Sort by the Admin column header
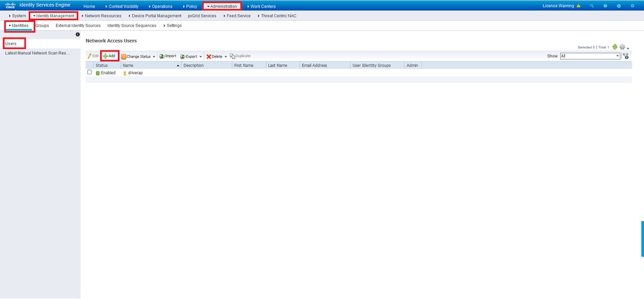 [x=413, y=65]
